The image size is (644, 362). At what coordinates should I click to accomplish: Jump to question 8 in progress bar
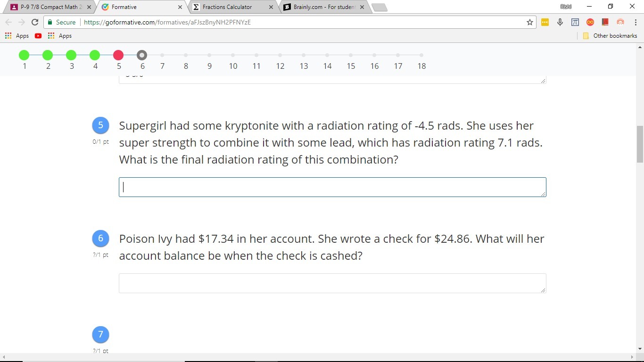[186, 56]
